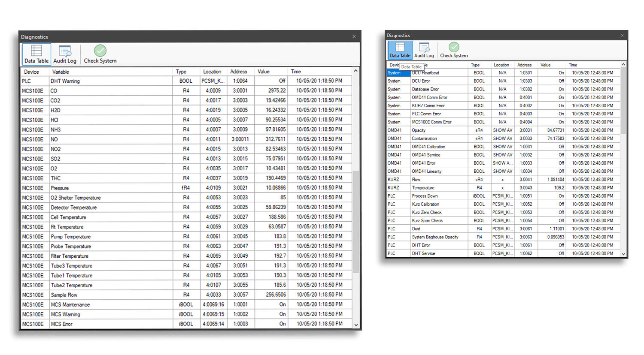644x355 pixels.
Task: Select the MCS100E Comm Error cell
Action: 439,122
